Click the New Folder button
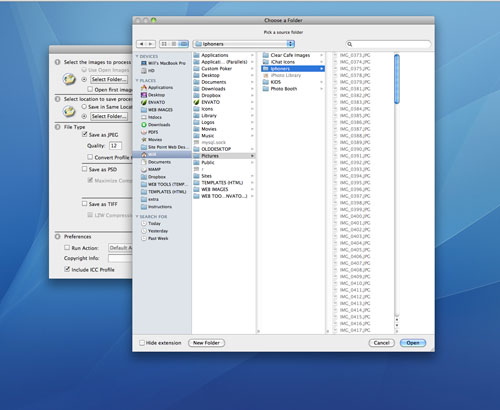This screenshot has height=410, width=500. 206,343
